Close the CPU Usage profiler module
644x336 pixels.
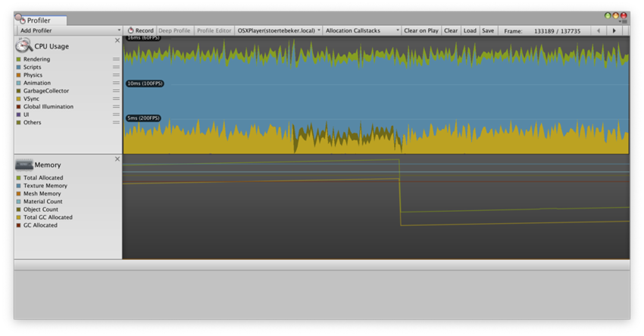pos(117,41)
